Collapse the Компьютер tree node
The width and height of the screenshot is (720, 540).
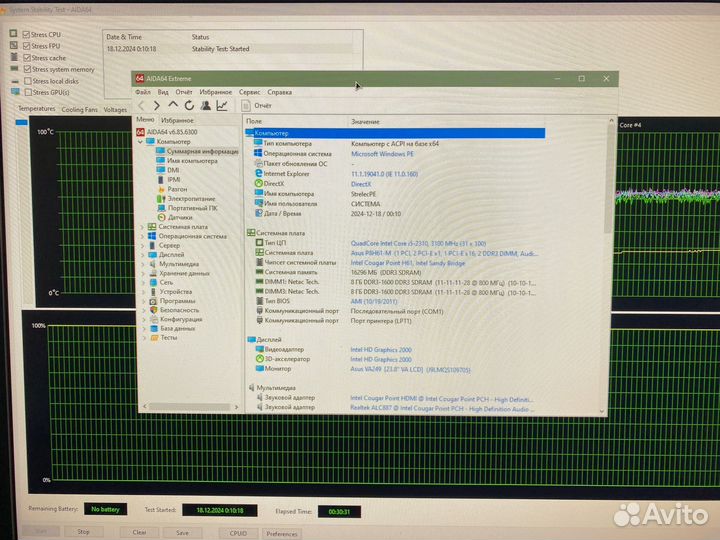pyautogui.click(x=141, y=142)
